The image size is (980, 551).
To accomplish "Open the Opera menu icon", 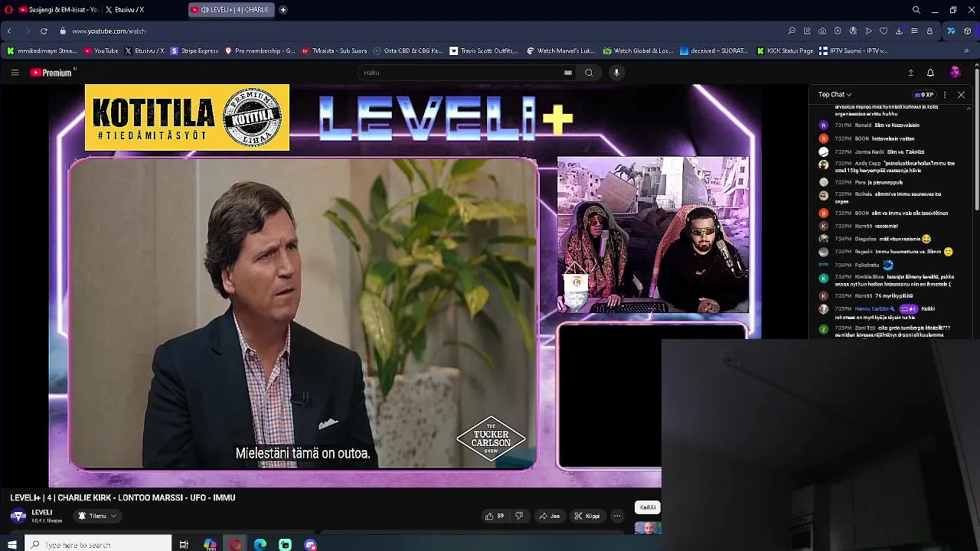I will coord(8,10).
